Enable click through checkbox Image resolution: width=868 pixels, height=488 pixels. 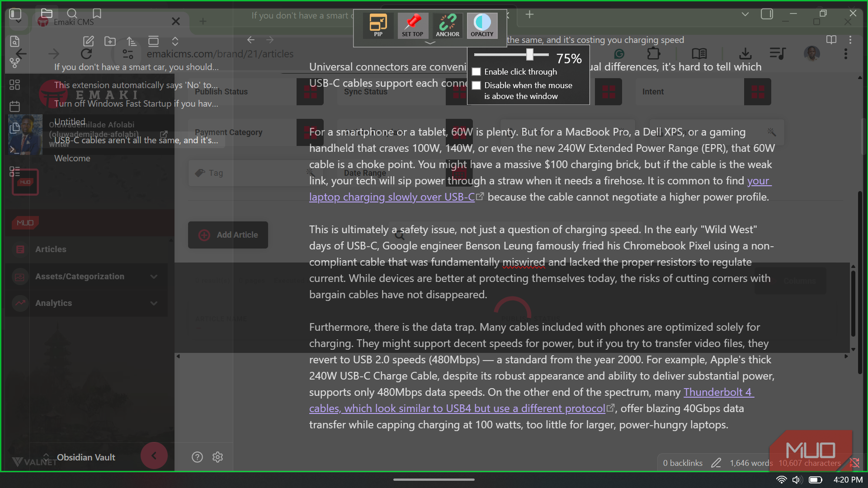[x=476, y=72]
